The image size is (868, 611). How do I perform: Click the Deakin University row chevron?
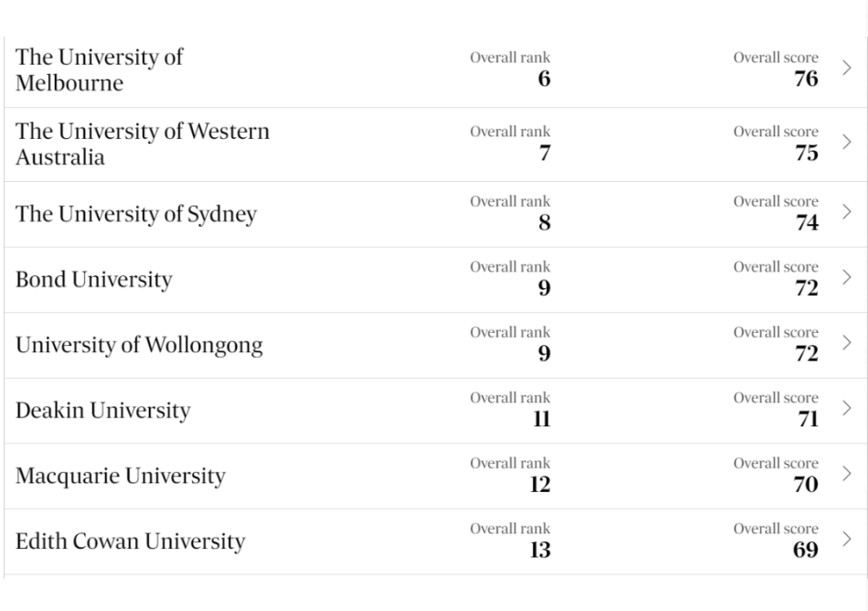pyautogui.click(x=846, y=409)
